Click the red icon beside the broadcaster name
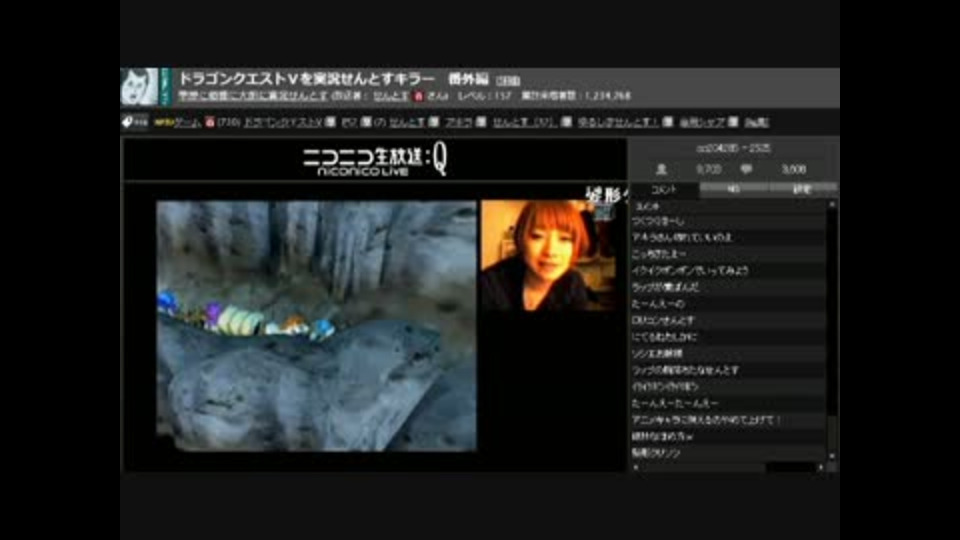 tap(419, 96)
